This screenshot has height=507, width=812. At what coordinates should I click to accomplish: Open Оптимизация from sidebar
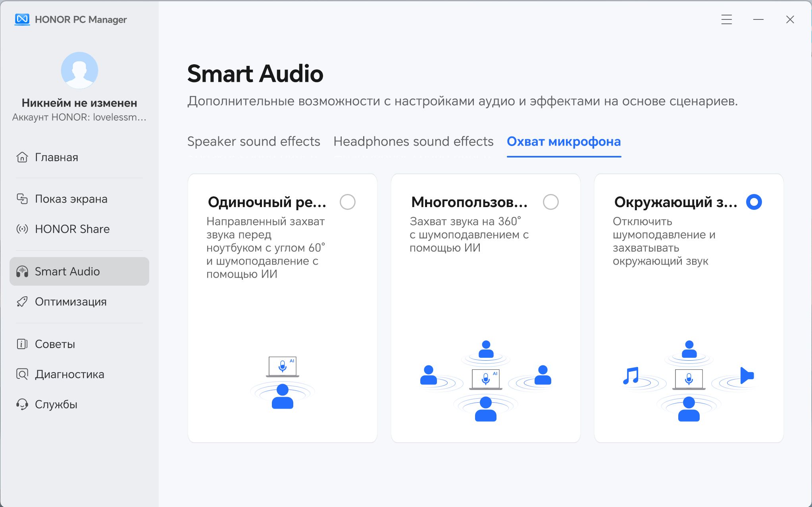click(79, 302)
